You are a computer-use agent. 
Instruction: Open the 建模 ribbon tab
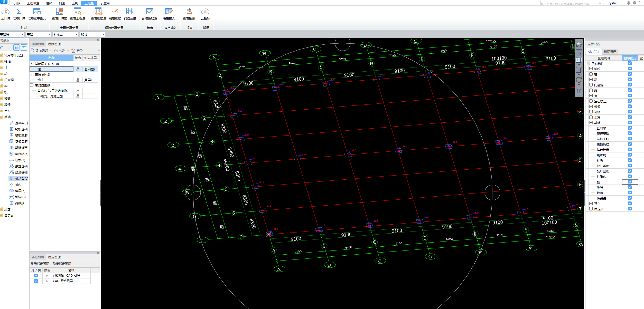pyautogui.click(x=49, y=3)
